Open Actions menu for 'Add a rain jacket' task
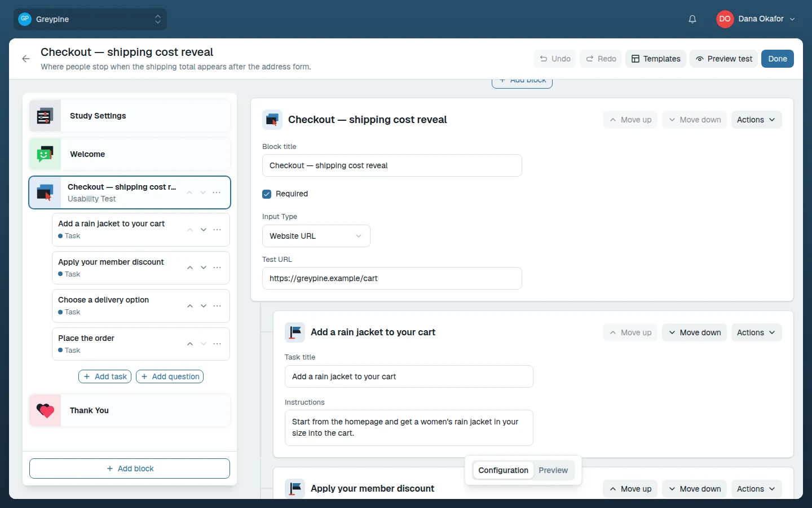 [x=756, y=332]
